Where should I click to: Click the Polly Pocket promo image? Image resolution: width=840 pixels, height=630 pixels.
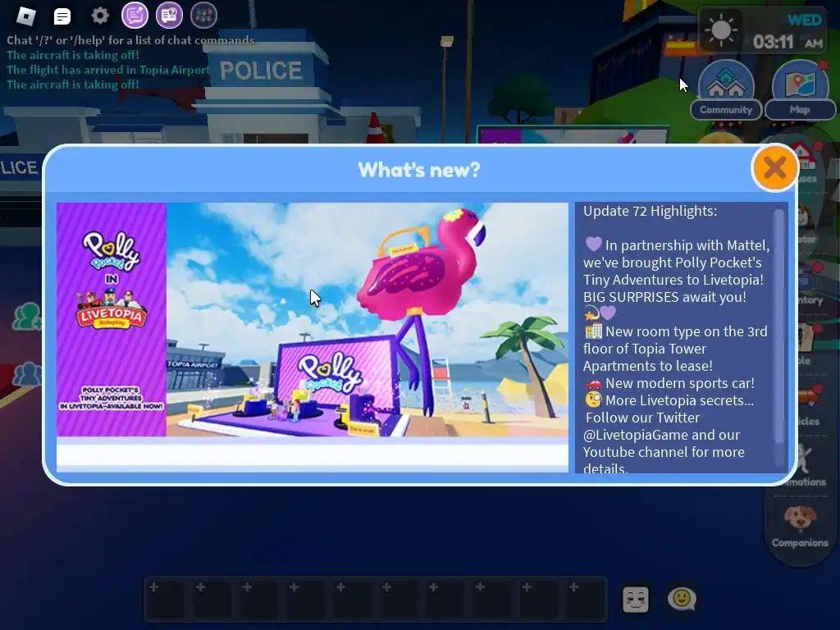(x=313, y=319)
